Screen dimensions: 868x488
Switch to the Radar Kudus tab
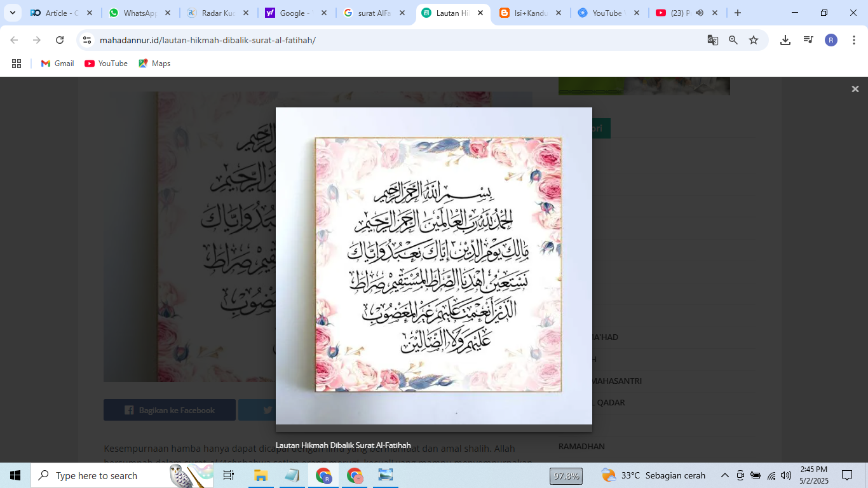[218, 13]
